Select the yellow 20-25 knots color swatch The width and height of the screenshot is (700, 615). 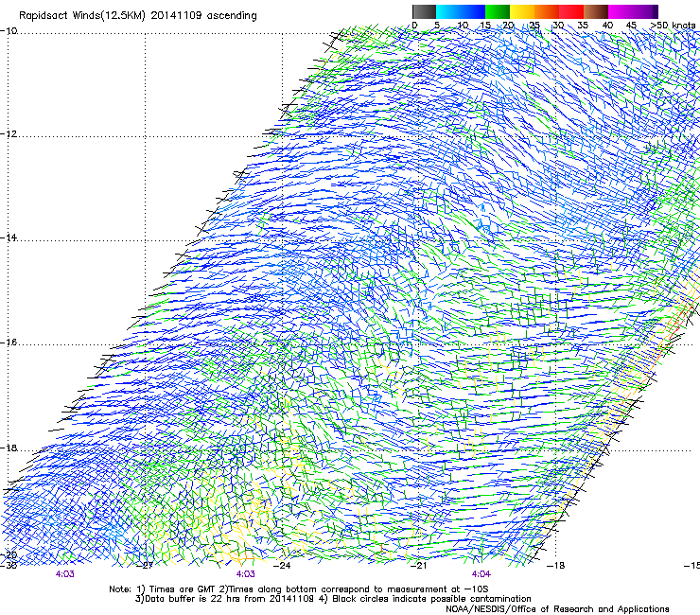[x=522, y=11]
